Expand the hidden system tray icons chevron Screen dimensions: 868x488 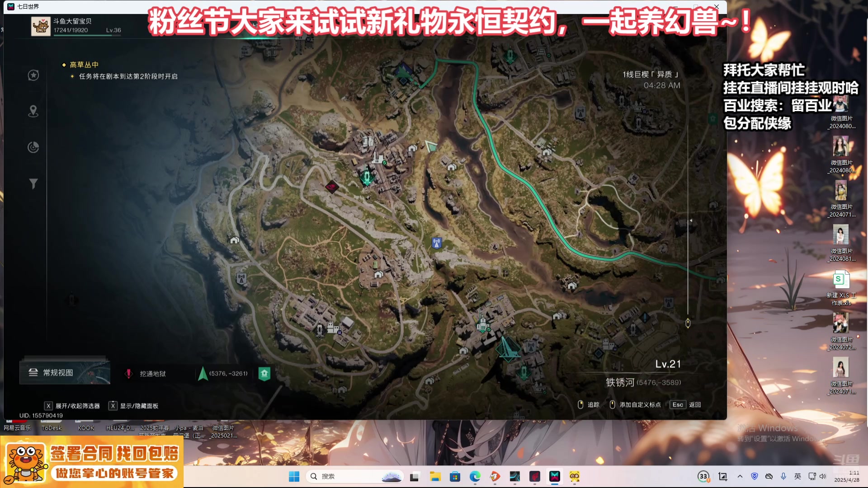point(740,476)
